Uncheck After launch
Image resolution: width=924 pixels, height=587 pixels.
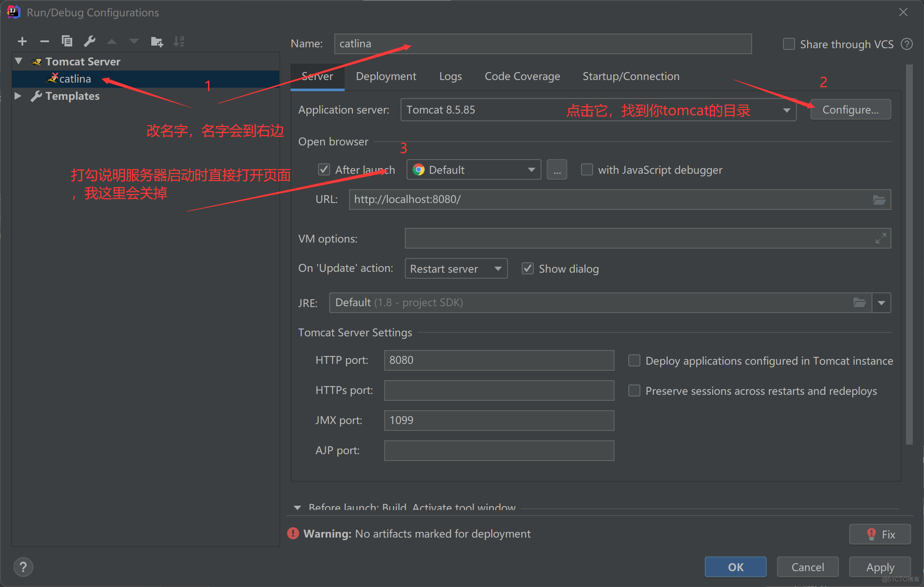click(x=324, y=169)
